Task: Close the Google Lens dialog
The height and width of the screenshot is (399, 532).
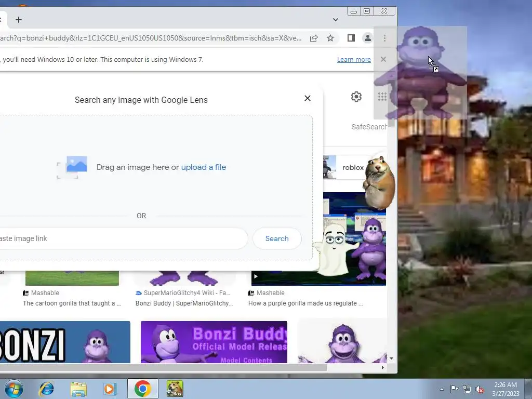Action: [x=308, y=98]
